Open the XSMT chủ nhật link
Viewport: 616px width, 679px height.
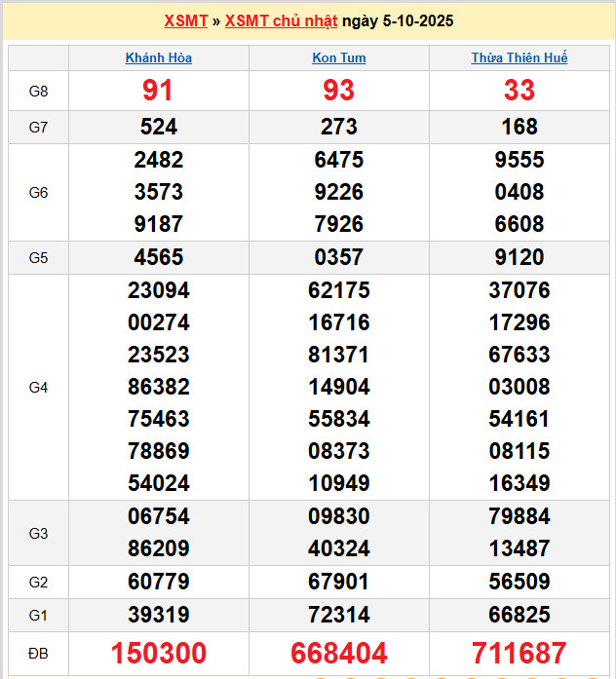[x=279, y=20]
